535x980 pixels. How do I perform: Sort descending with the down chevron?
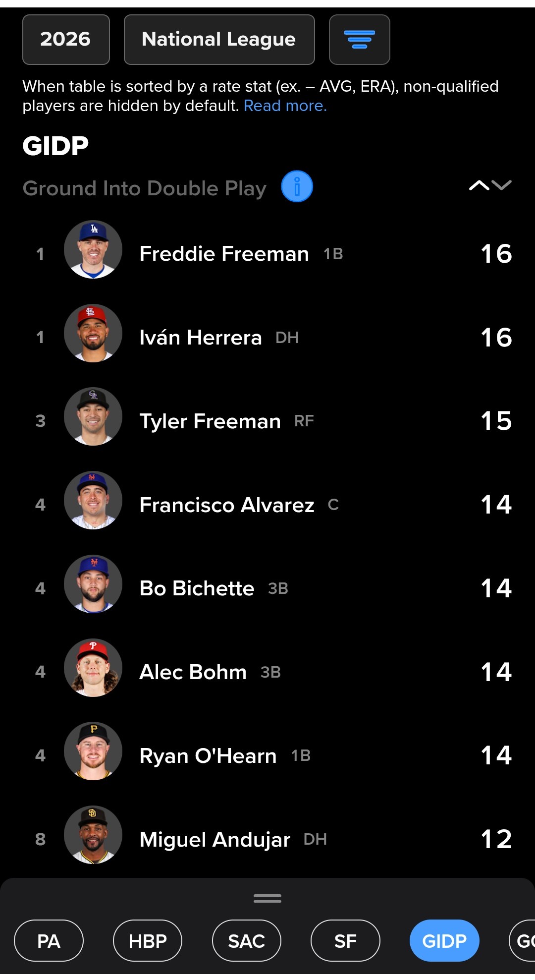502,185
